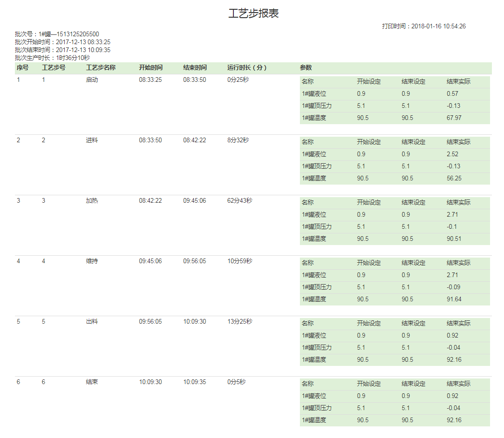Click the 批次结束时间 line

click(x=62, y=50)
